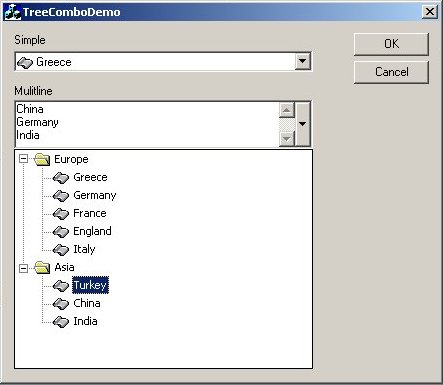The image size is (443, 385).
Task: Click India line in the Multiline box
Action: tap(28, 135)
